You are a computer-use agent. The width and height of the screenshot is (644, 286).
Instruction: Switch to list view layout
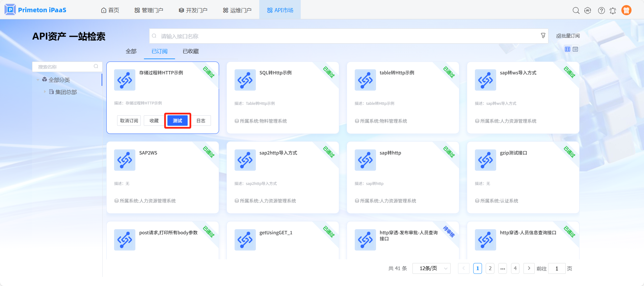coord(575,49)
